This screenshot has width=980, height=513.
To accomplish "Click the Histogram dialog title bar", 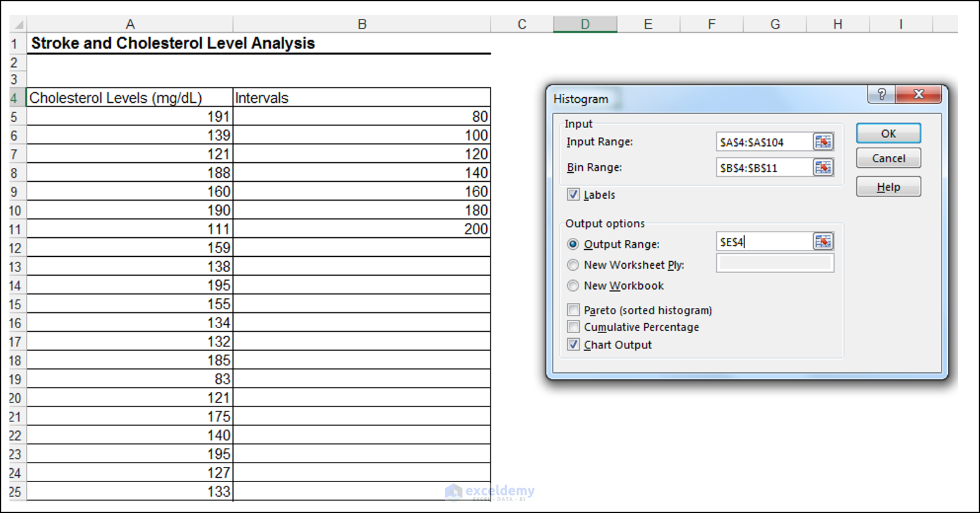I will (707, 99).
